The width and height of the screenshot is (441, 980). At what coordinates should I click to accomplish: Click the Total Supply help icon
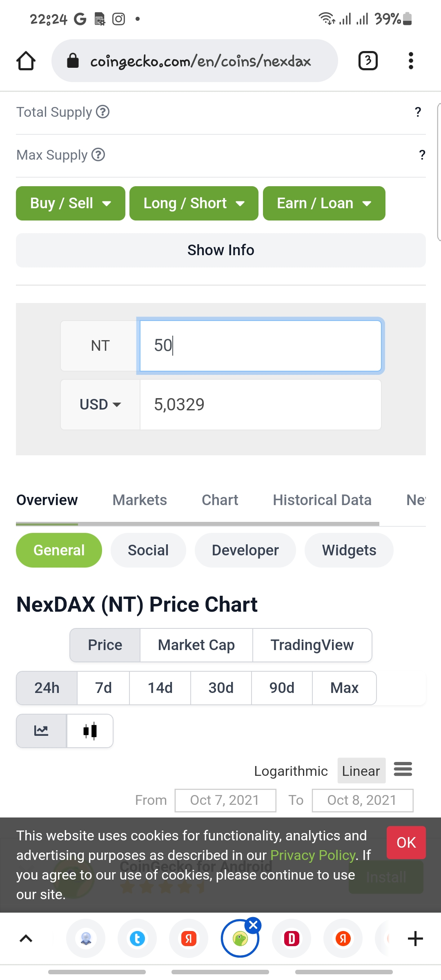[x=102, y=111]
